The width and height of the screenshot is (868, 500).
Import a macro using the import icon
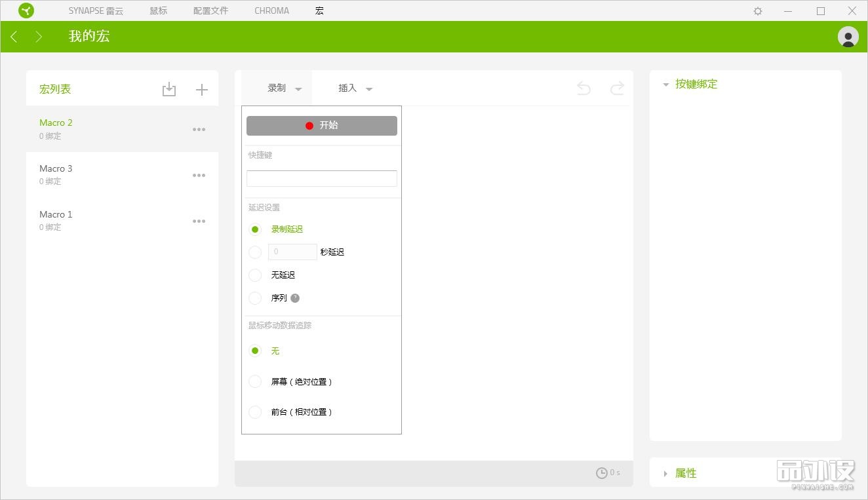[x=169, y=90]
